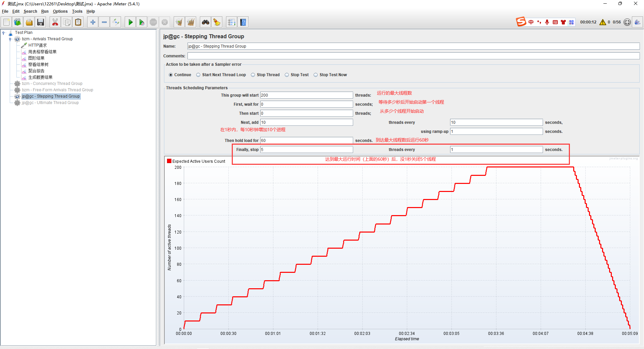Click the Finally, stop threads field

pos(307,150)
